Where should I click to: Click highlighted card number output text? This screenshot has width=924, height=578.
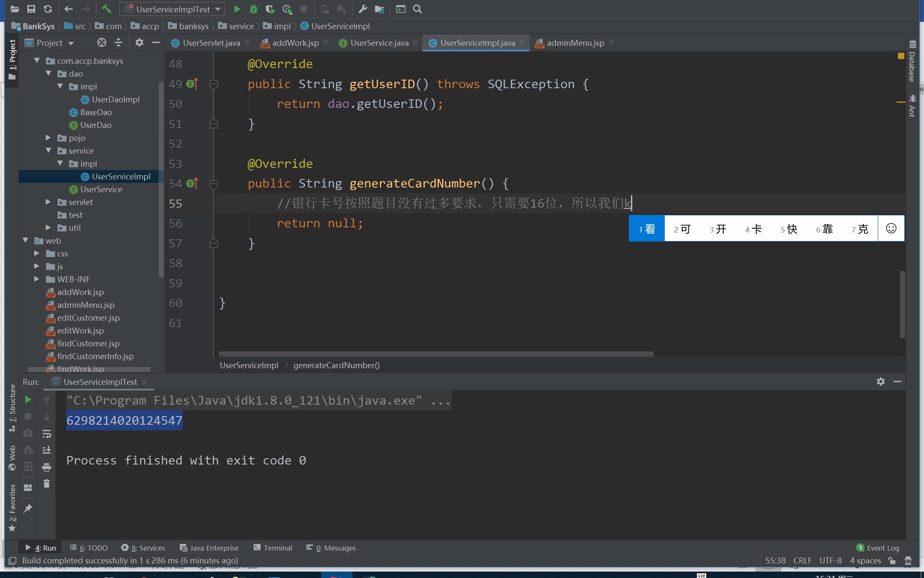pyautogui.click(x=124, y=420)
